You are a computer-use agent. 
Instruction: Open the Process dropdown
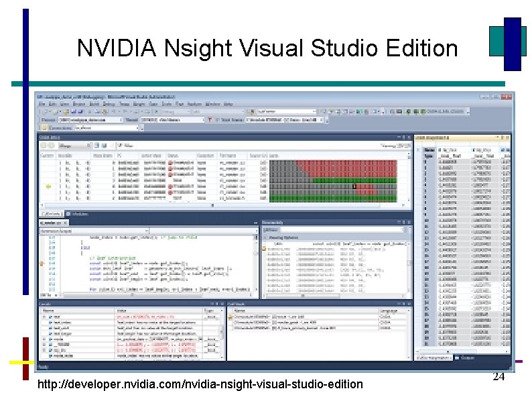(90, 120)
